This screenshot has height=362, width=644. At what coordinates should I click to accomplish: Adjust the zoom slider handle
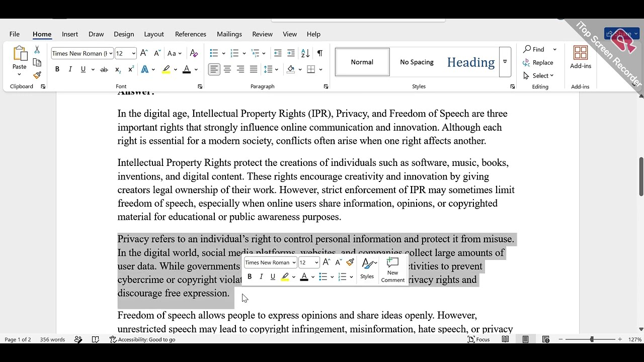[x=592, y=339]
